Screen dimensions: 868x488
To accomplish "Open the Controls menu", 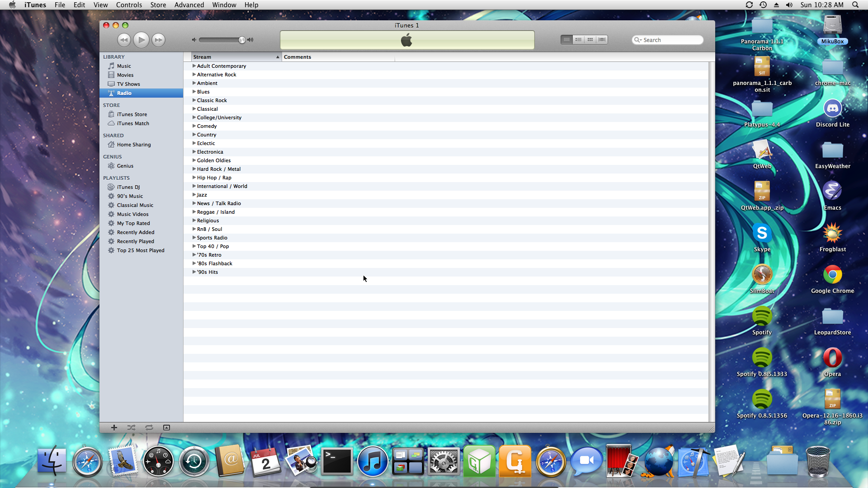I will (x=129, y=5).
